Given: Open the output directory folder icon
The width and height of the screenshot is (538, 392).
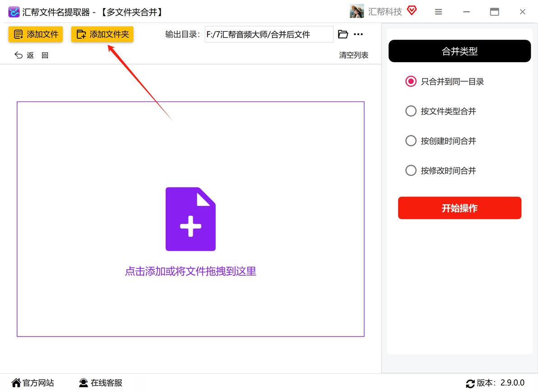Looking at the screenshot, I should [343, 34].
